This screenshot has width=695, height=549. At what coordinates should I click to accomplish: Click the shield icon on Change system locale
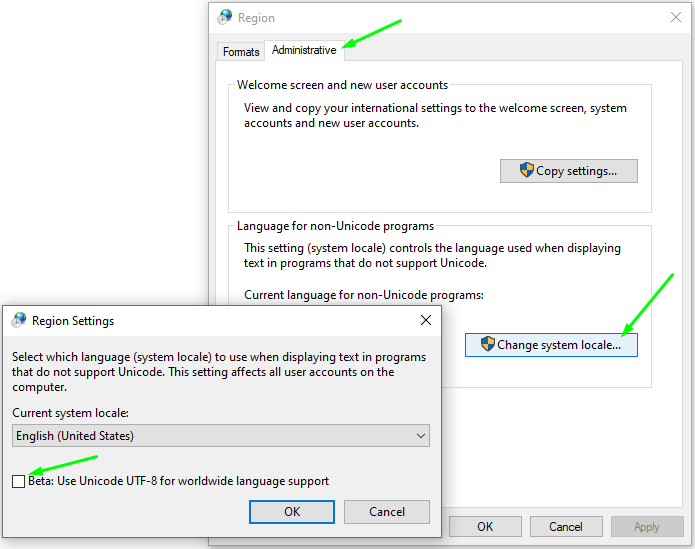pyautogui.click(x=488, y=344)
